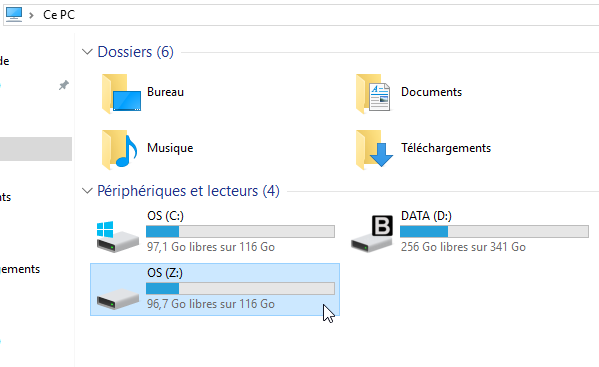
Task: Open the Musique folder icon
Action: click(120, 150)
